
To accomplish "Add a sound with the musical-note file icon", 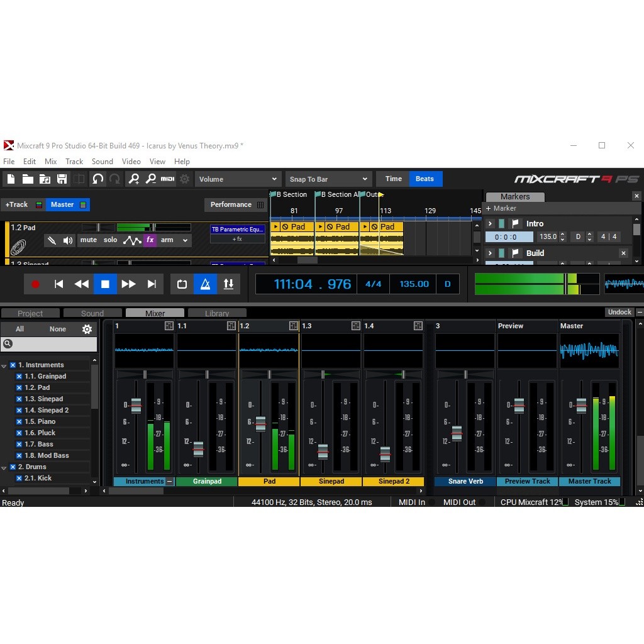I will 45,179.
